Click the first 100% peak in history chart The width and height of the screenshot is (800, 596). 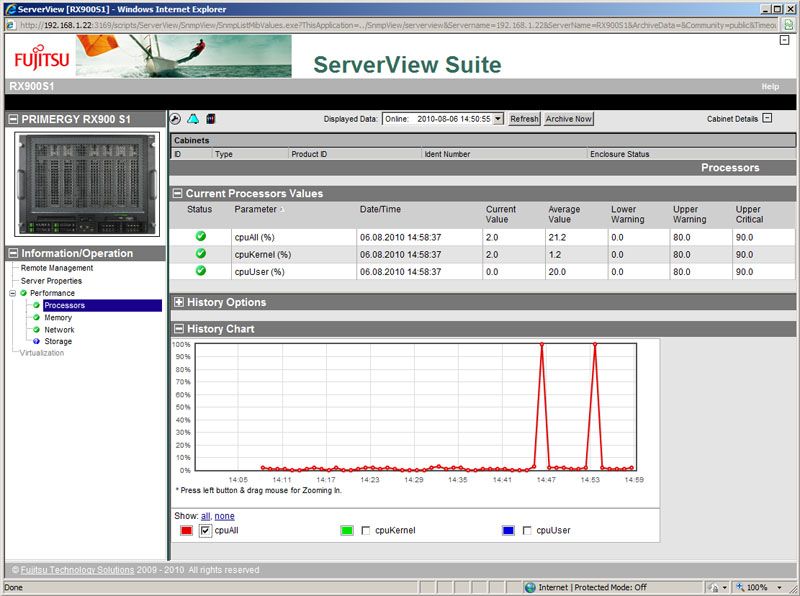click(542, 344)
